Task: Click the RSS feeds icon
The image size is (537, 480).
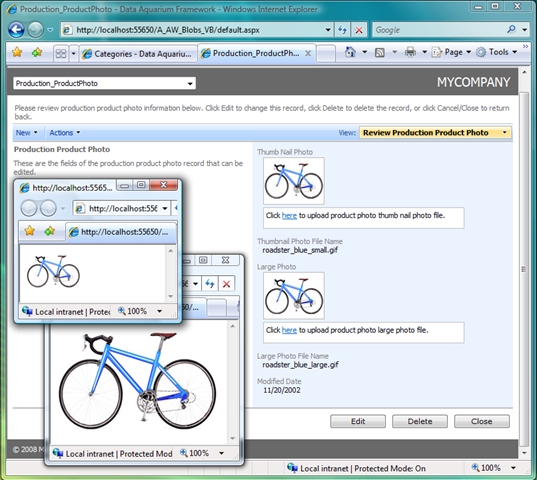Action: [379, 52]
